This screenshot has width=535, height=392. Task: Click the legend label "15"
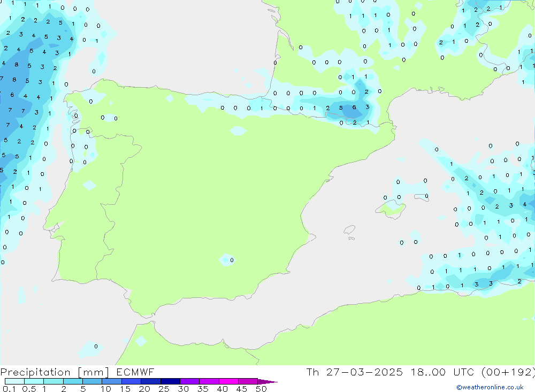click(x=125, y=389)
